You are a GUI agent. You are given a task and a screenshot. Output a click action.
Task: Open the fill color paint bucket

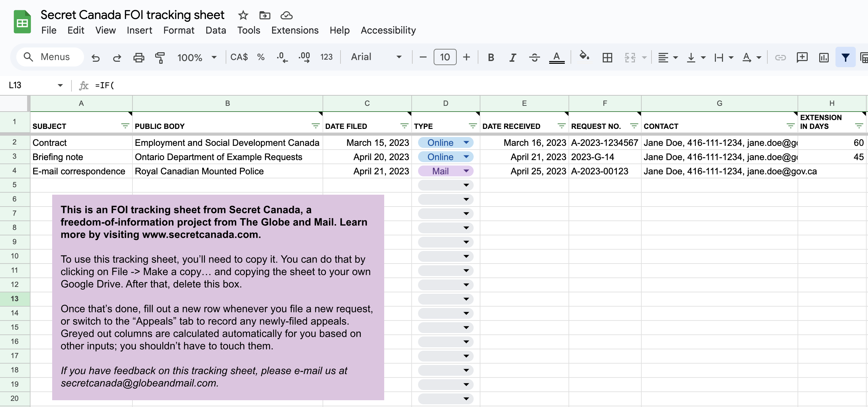click(x=584, y=56)
